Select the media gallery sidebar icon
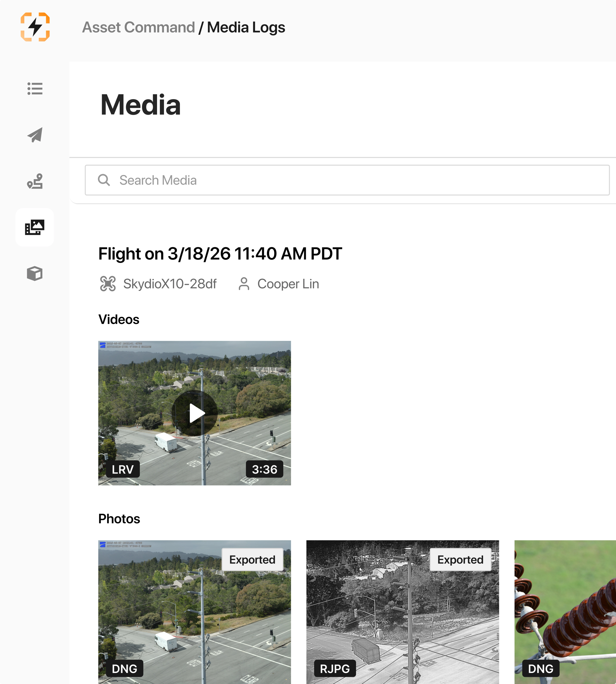The height and width of the screenshot is (684, 616). 34,227
